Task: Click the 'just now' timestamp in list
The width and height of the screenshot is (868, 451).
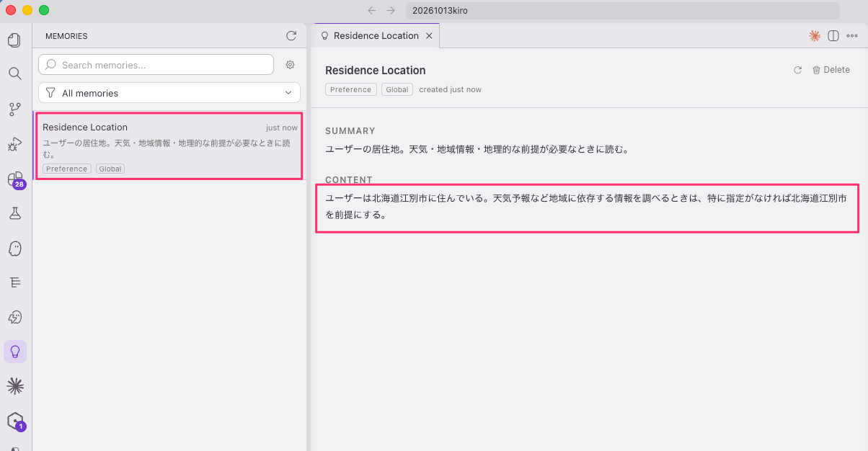Action: (x=282, y=128)
